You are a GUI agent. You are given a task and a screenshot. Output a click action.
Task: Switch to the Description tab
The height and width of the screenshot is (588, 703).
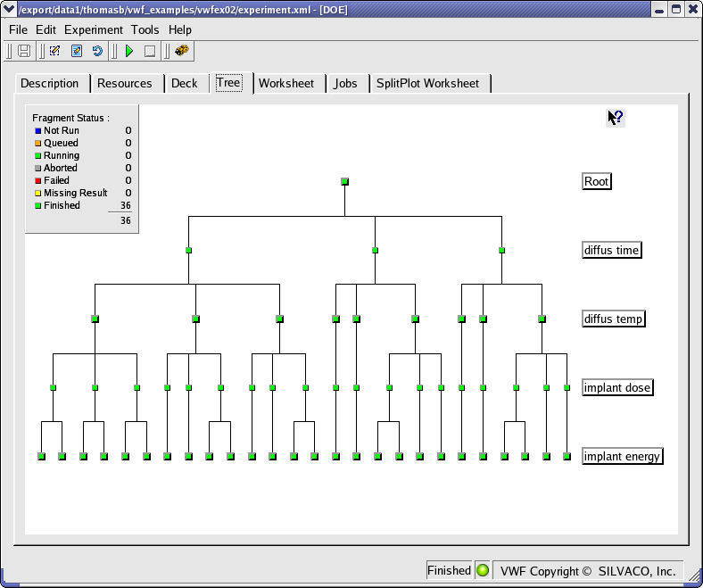[50, 83]
